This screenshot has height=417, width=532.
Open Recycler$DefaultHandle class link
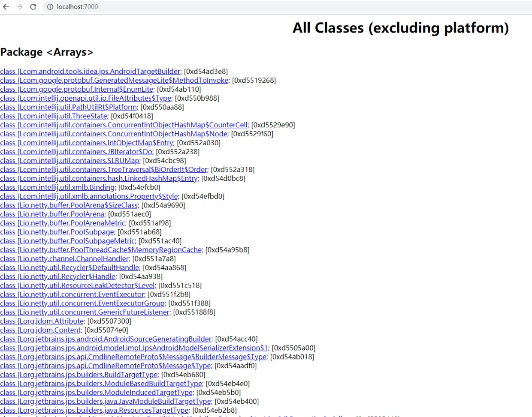[x=70, y=268]
